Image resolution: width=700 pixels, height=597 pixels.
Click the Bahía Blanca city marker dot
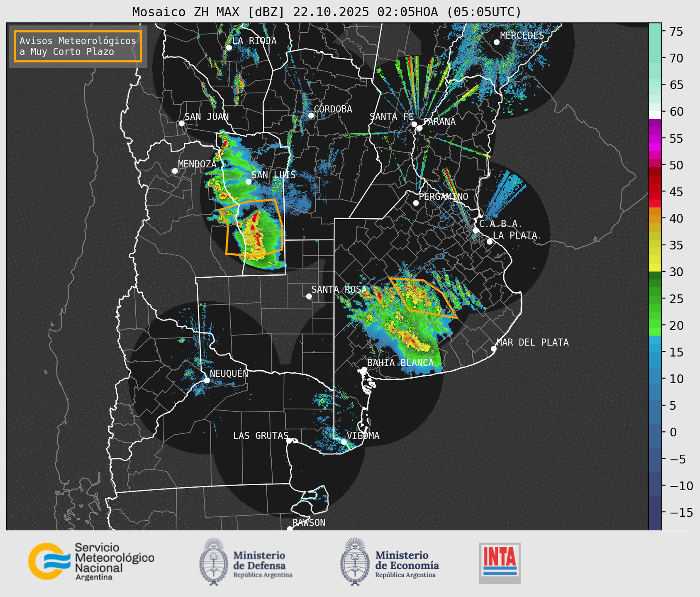pos(364,369)
